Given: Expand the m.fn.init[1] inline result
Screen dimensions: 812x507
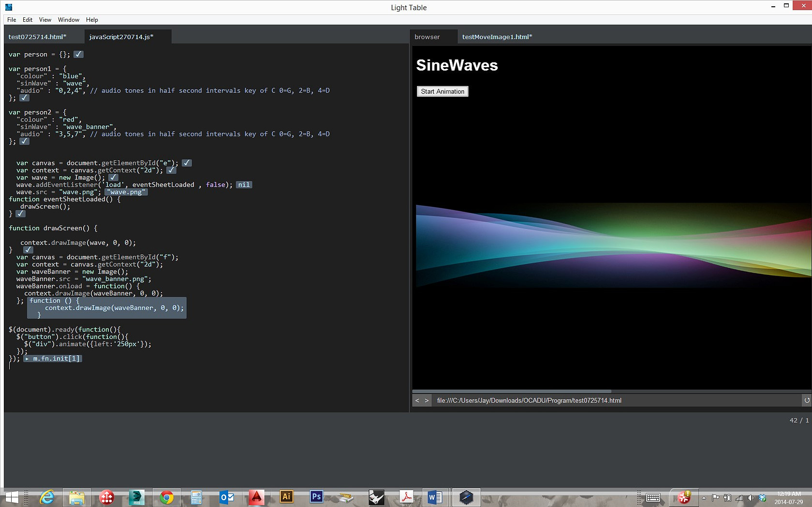Looking at the screenshot, I should [x=53, y=359].
